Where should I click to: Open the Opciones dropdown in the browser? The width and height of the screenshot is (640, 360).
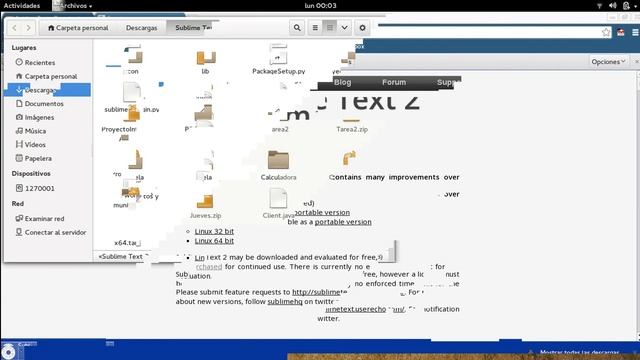point(608,62)
